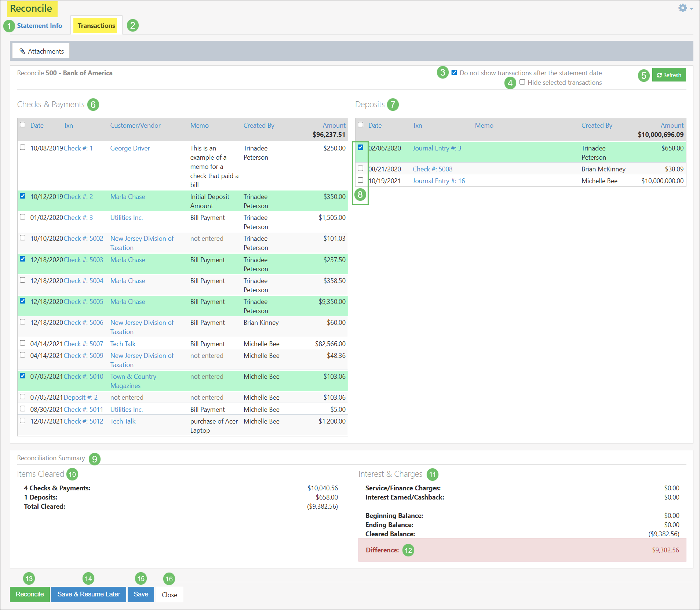Check the Check #: 5008 deposit checkbox

point(361,168)
